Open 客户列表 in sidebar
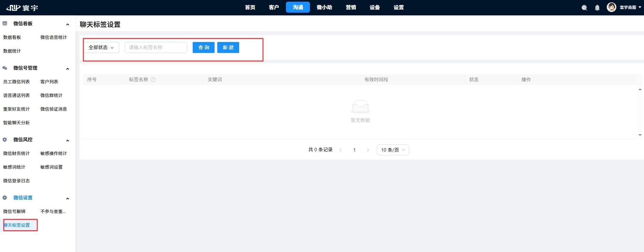644x252 pixels. coord(49,82)
